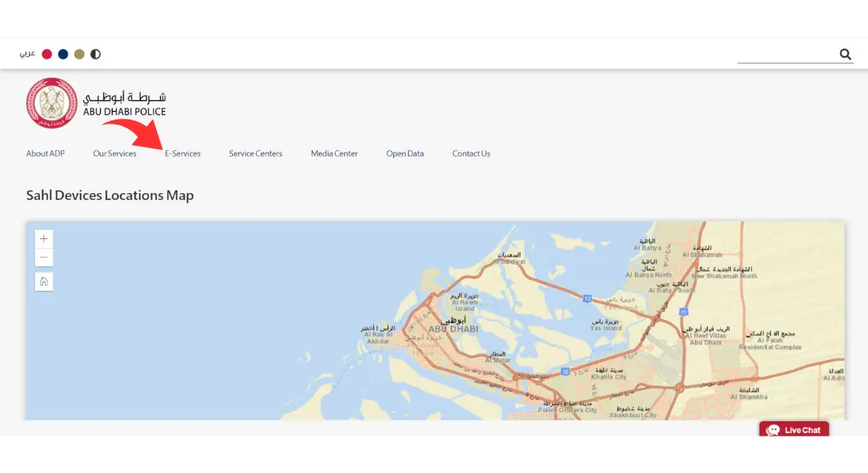Reset map to home view
The image size is (868, 473).
tap(44, 282)
